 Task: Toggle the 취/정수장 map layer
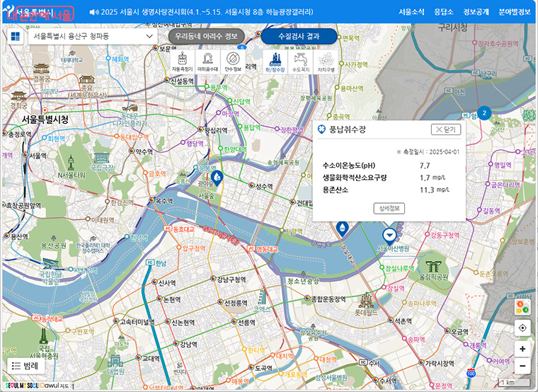coord(274,62)
